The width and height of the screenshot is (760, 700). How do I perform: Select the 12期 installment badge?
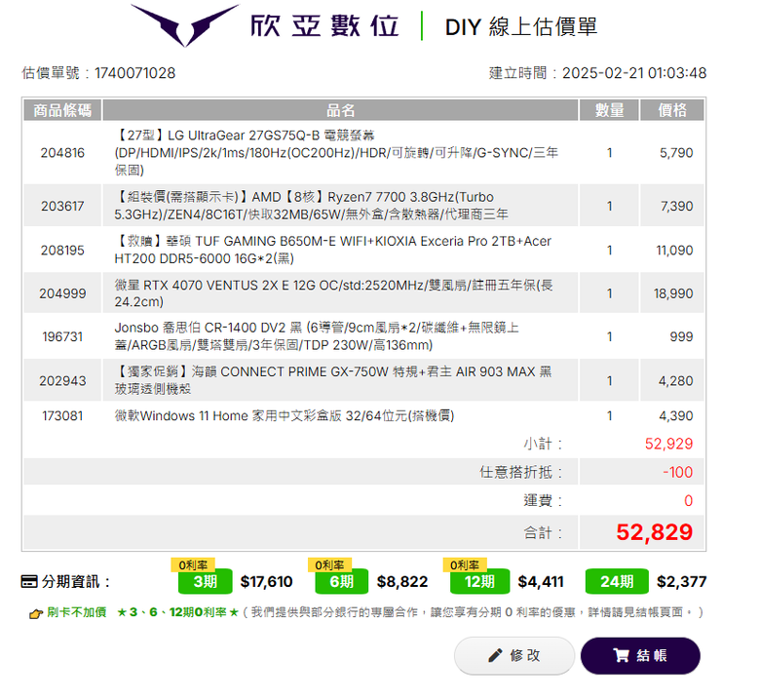pyautogui.click(x=479, y=581)
